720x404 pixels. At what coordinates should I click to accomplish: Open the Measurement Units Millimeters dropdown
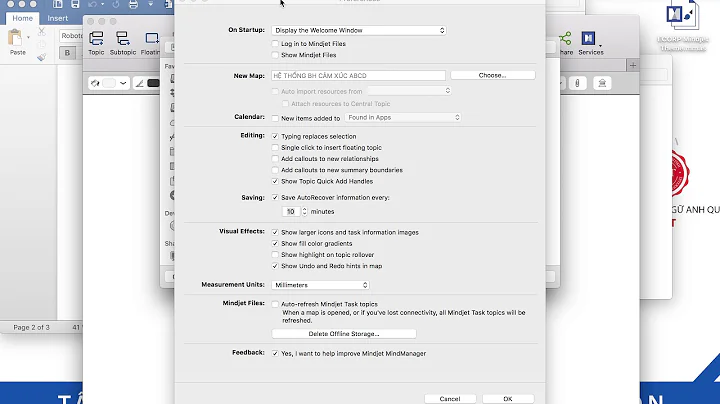pyautogui.click(x=320, y=285)
